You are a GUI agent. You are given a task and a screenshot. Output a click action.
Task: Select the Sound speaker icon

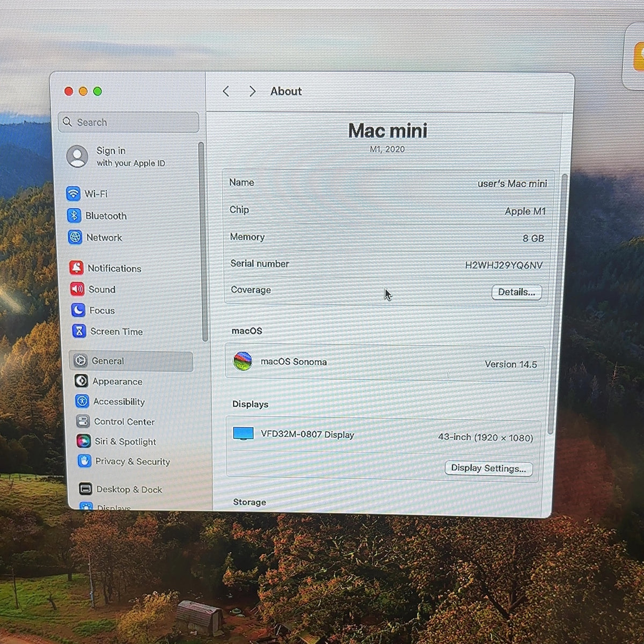(x=77, y=289)
